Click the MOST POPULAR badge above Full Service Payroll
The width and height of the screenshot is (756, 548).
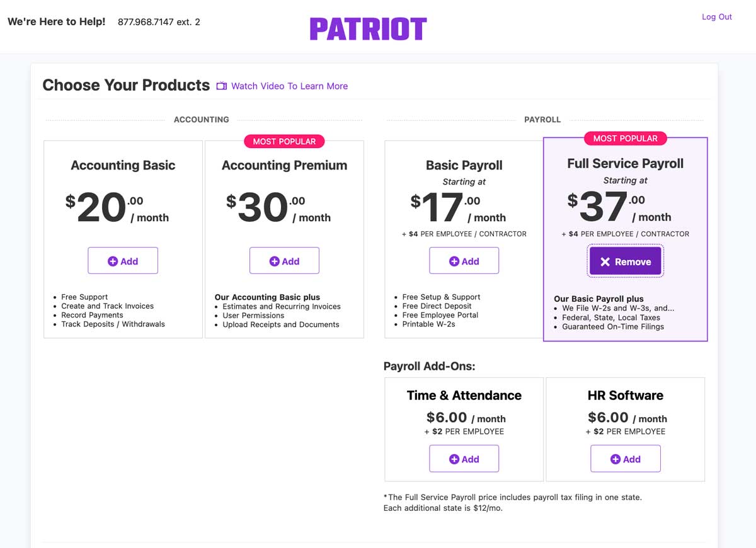(x=626, y=138)
